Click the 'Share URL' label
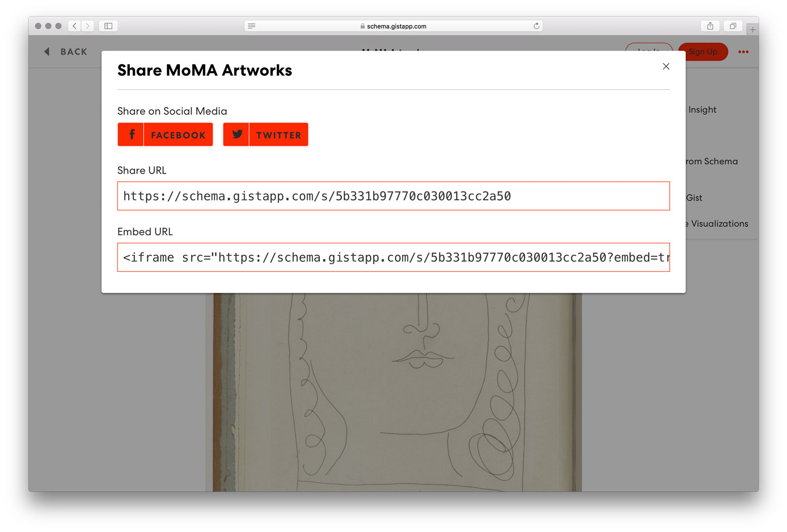Screen dimensions: 787x532 point(142,170)
